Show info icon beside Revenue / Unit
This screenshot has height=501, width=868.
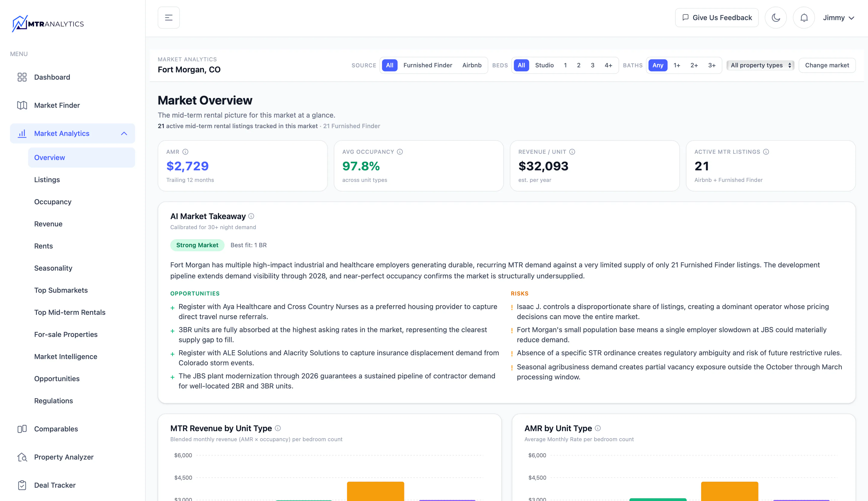(x=572, y=152)
